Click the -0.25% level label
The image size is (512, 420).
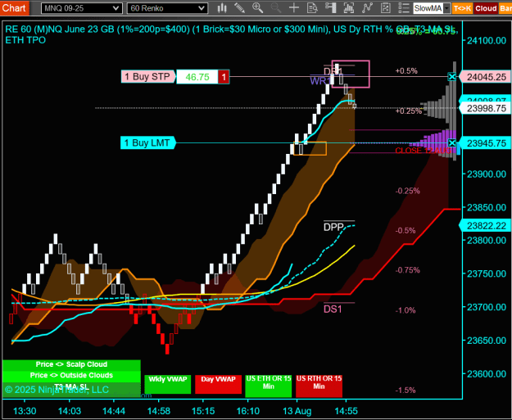(408, 191)
